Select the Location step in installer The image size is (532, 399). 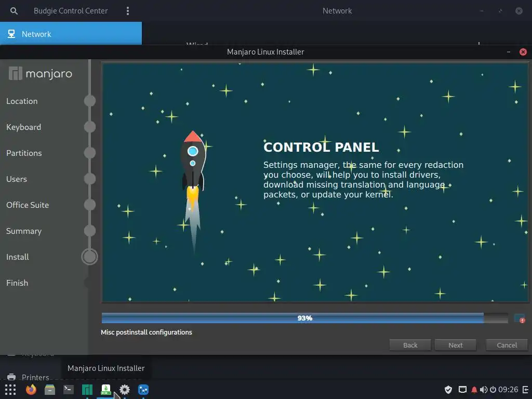point(22,101)
